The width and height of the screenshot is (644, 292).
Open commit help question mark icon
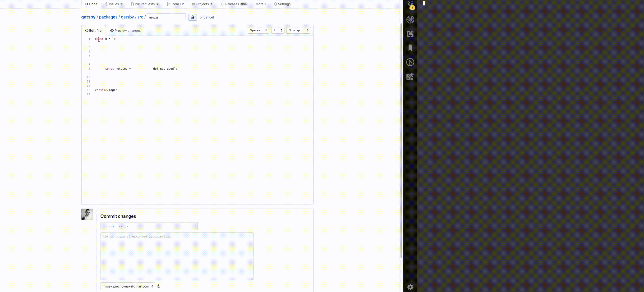(x=158, y=286)
